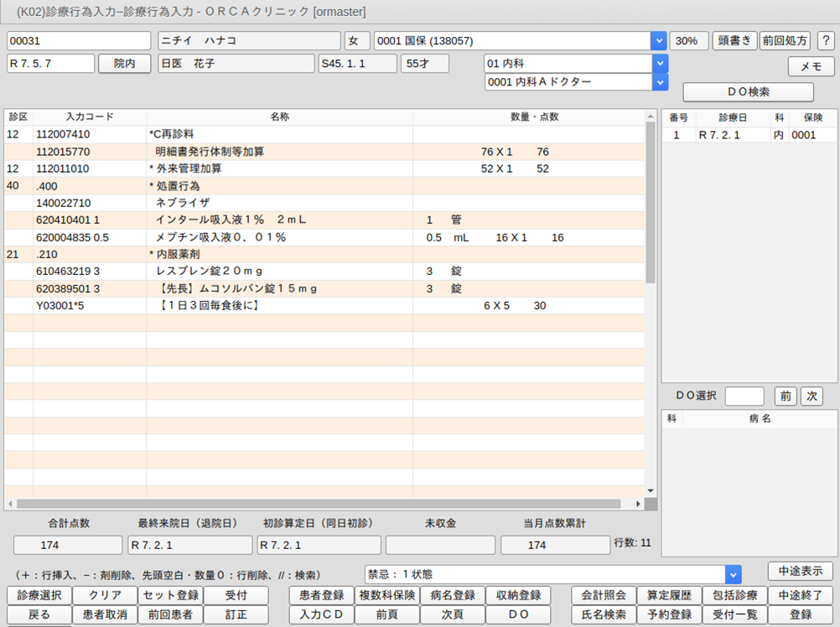Click the メモ button
The image size is (840, 627).
(x=811, y=67)
